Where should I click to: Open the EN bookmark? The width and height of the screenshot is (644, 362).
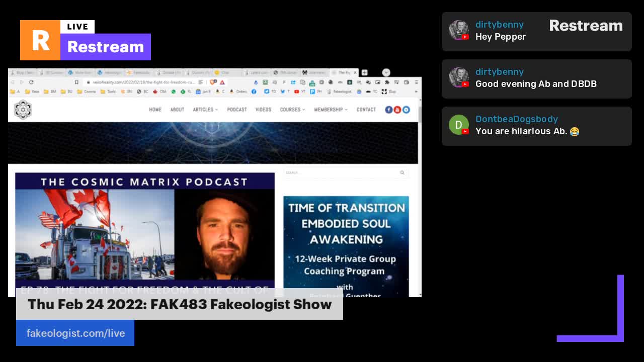[x=127, y=92]
